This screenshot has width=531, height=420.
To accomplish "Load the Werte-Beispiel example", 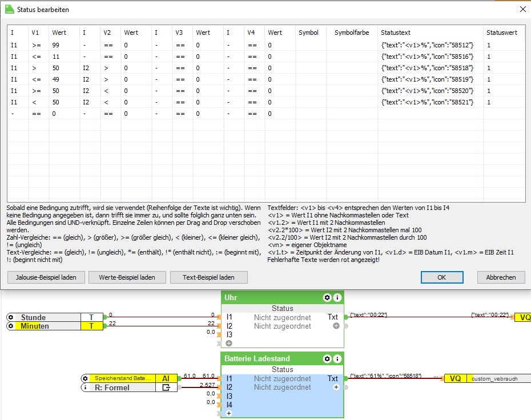I will pos(129,277).
